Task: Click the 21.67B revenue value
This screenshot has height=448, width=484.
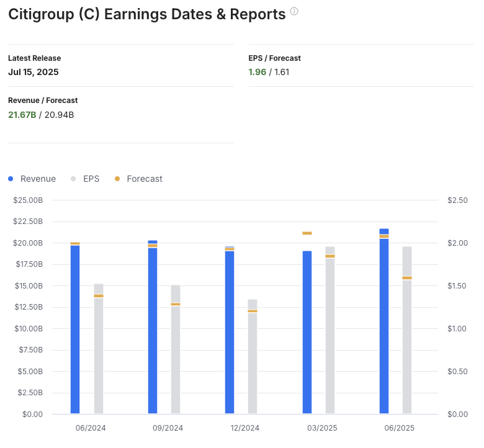Action: (x=22, y=115)
